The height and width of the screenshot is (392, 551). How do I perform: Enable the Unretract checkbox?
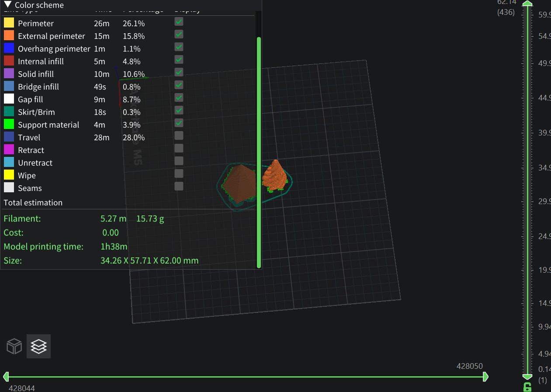coord(179,161)
